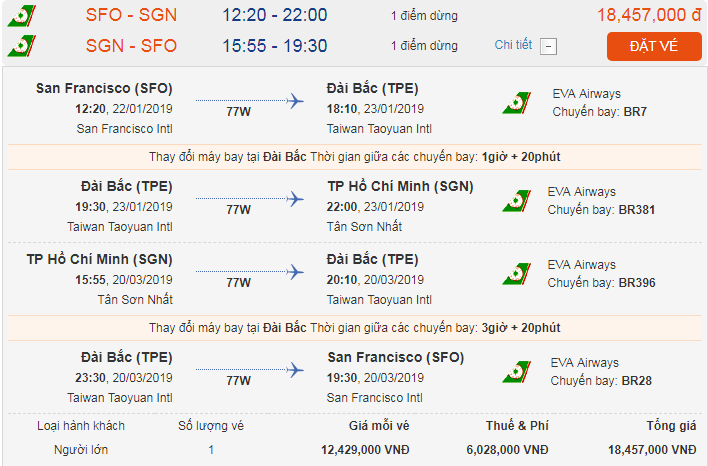Click the EVA Airways logo for flight BR28
The width and height of the screenshot is (708, 466).
click(517, 372)
